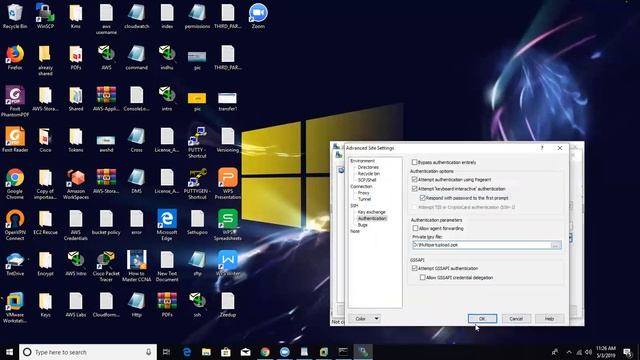Select Directories in the settings tree
Screen dimensions: 640x360
click(x=368, y=167)
